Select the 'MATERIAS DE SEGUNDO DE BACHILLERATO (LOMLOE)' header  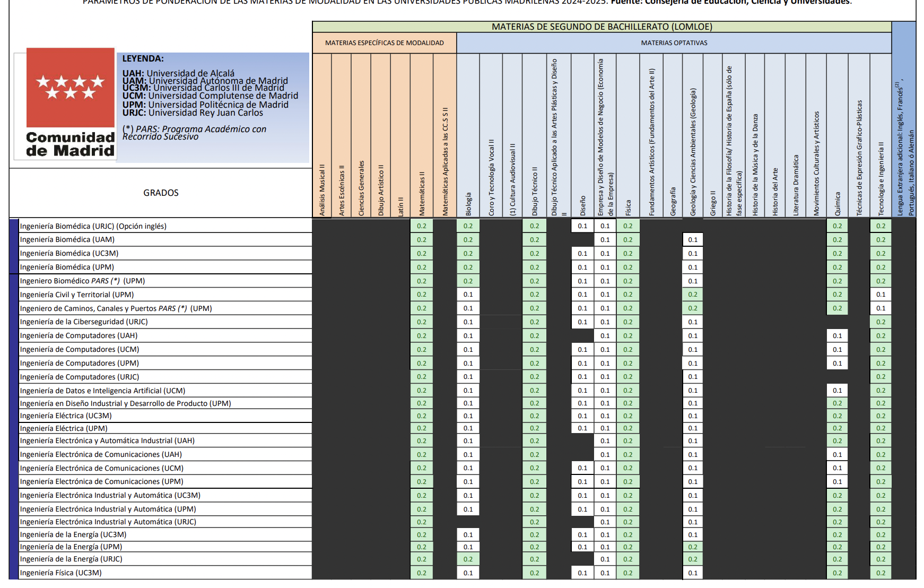click(602, 27)
